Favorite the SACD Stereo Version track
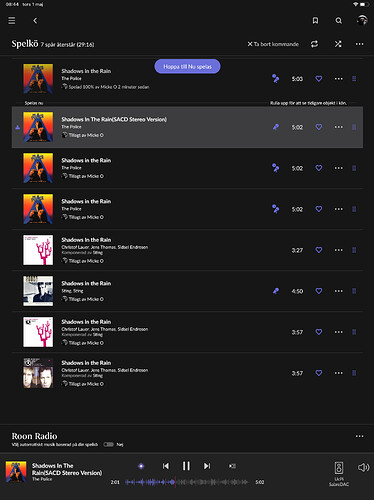This screenshot has width=374, height=500. pos(319,127)
